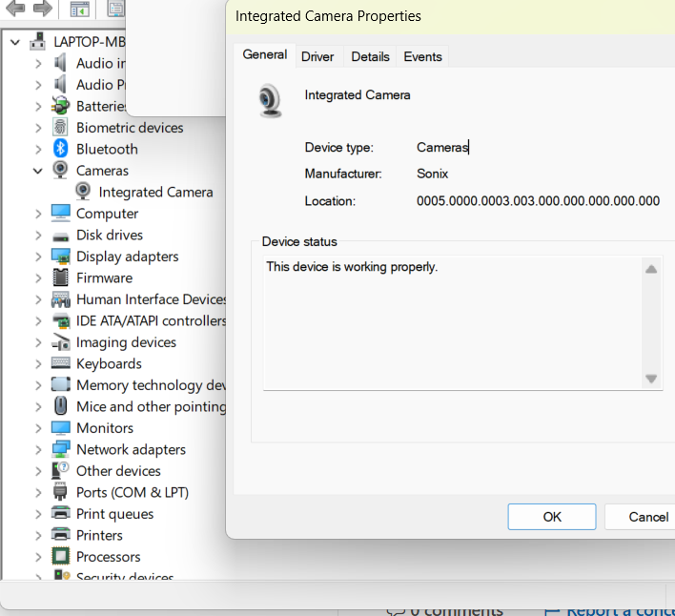Expand the Processors category
The image size is (675, 616).
click(x=38, y=557)
